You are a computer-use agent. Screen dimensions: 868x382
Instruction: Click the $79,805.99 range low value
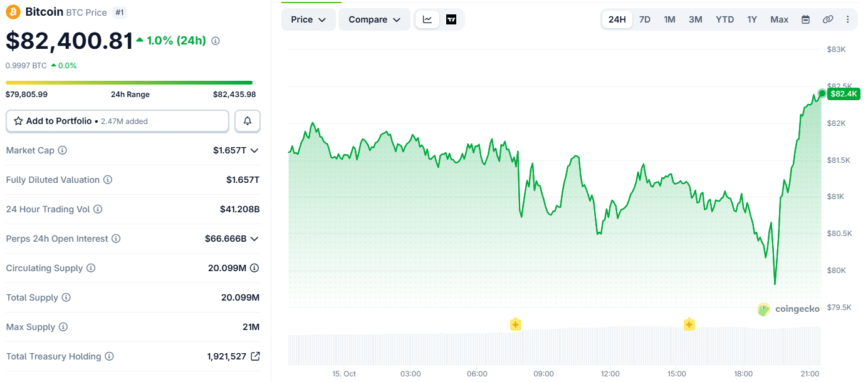[x=26, y=95]
